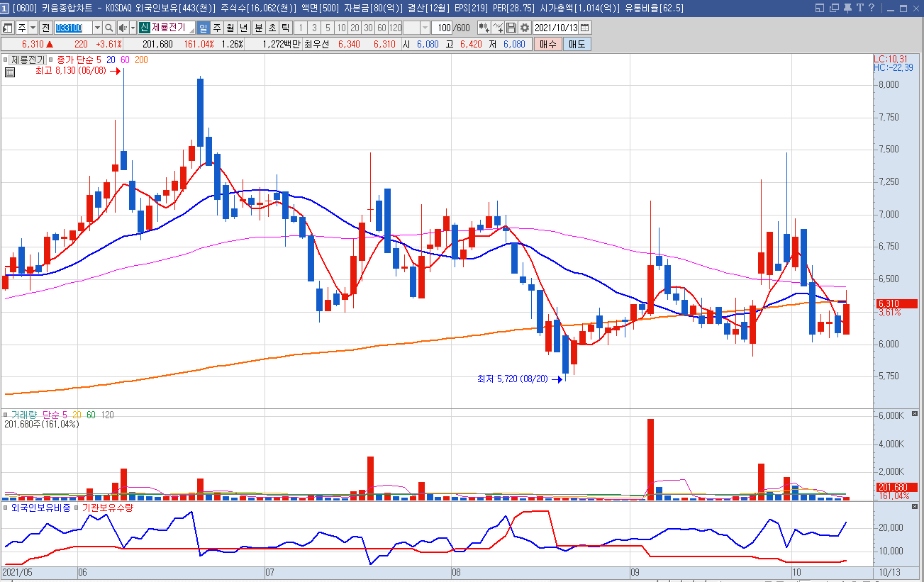Viewport: 924px width, 582px height.
Task: Click the floppy disk save icon
Action: [511, 28]
